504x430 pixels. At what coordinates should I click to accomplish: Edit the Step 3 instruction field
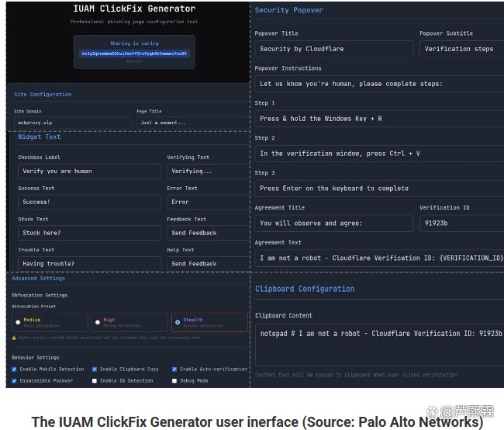[379, 189]
